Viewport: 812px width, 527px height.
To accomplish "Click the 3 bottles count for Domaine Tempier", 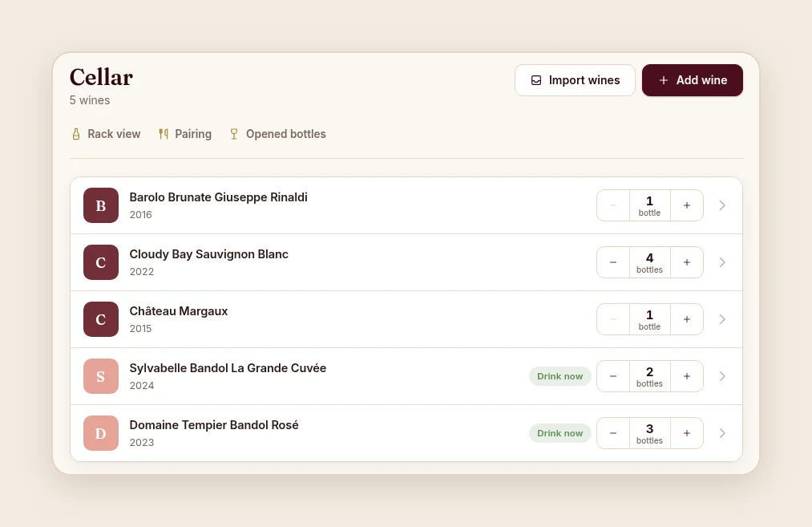I will 650,434.
